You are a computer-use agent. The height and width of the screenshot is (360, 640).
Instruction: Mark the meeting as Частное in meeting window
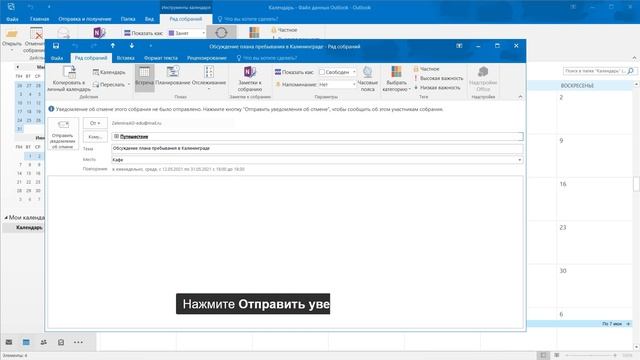click(x=427, y=69)
